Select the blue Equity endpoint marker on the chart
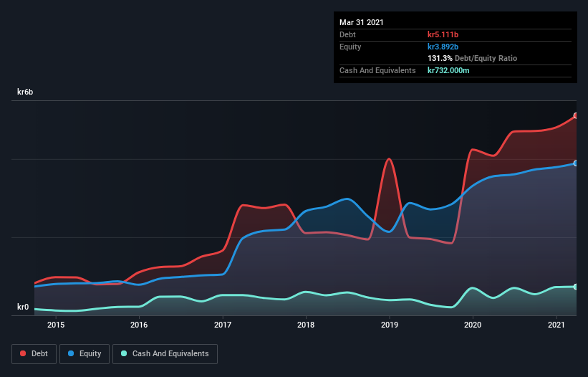Image resolution: width=588 pixels, height=377 pixels. [576, 163]
